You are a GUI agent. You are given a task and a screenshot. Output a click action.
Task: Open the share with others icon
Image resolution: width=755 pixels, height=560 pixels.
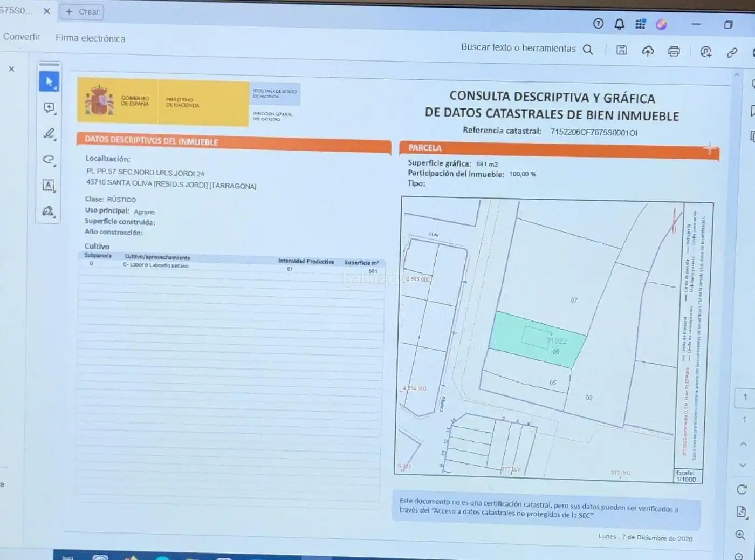pos(706,52)
